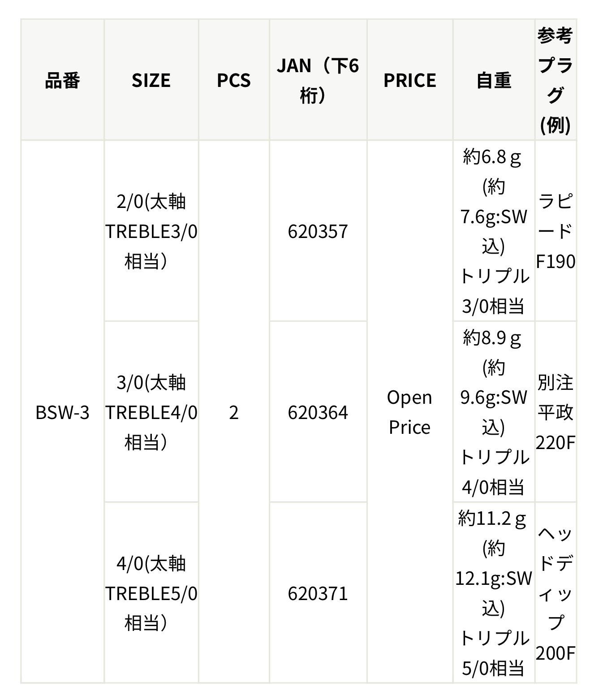The height and width of the screenshot is (700, 603).
Task: Click the 2/0 (太軸TREBLE3/0相当) size cell
Action: [x=151, y=231]
